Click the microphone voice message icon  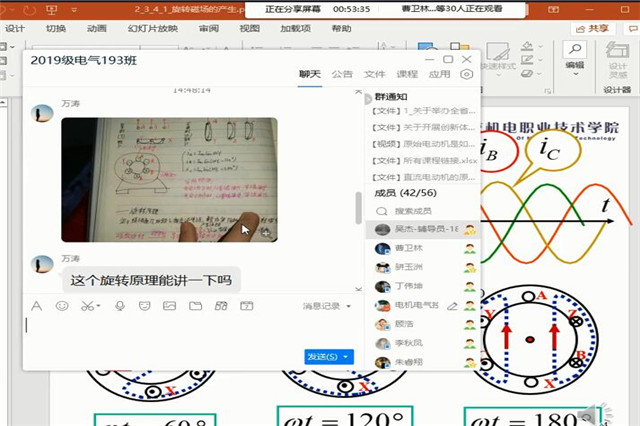click(x=120, y=306)
